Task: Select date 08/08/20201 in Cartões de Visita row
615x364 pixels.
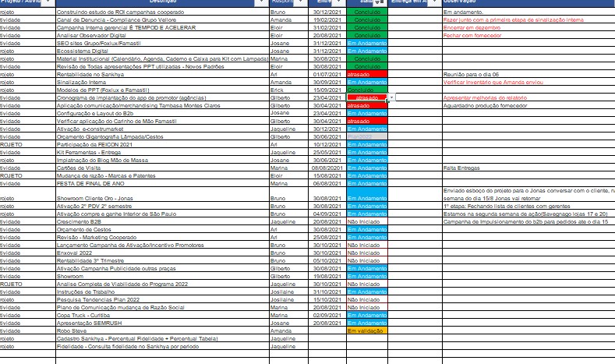Action: 327,168
